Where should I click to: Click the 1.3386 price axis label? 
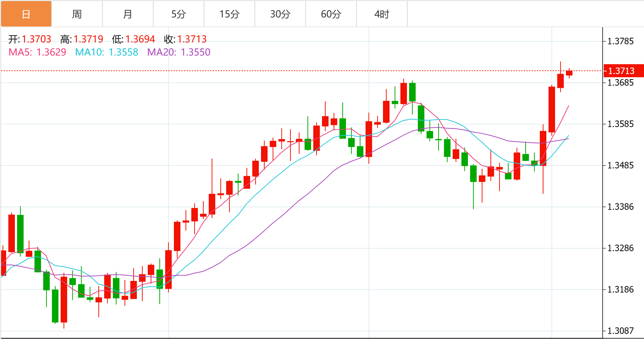pos(620,207)
